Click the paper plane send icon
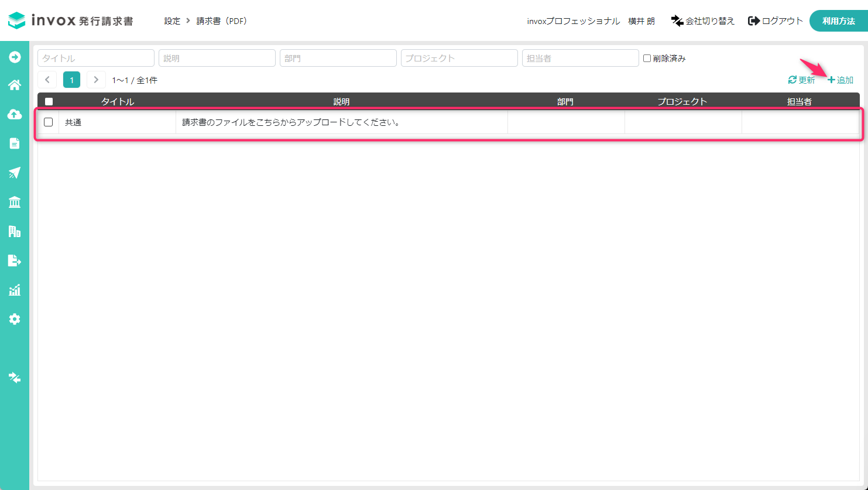This screenshot has height=490, width=868. point(14,173)
